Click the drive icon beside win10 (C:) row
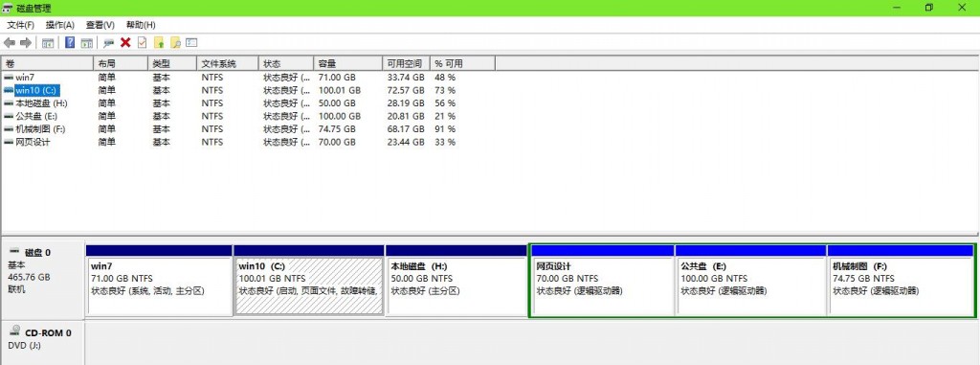The height and width of the screenshot is (365, 980). click(x=8, y=90)
